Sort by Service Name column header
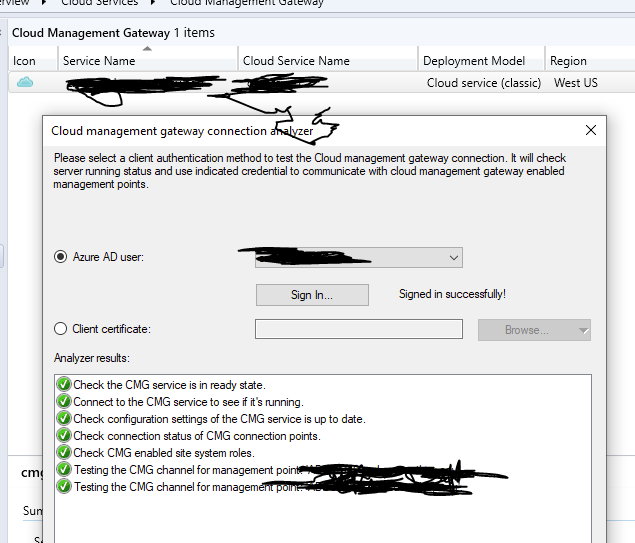This screenshot has height=543, width=635. (148, 60)
